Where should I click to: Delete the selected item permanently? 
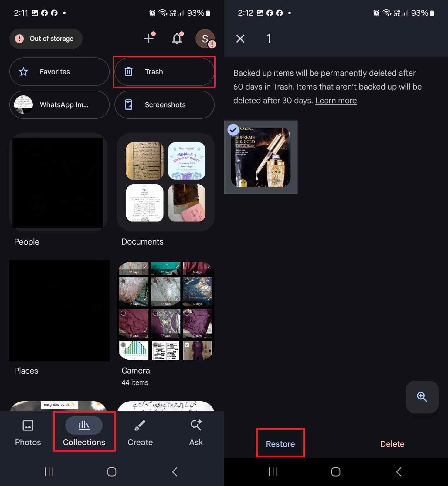392,444
